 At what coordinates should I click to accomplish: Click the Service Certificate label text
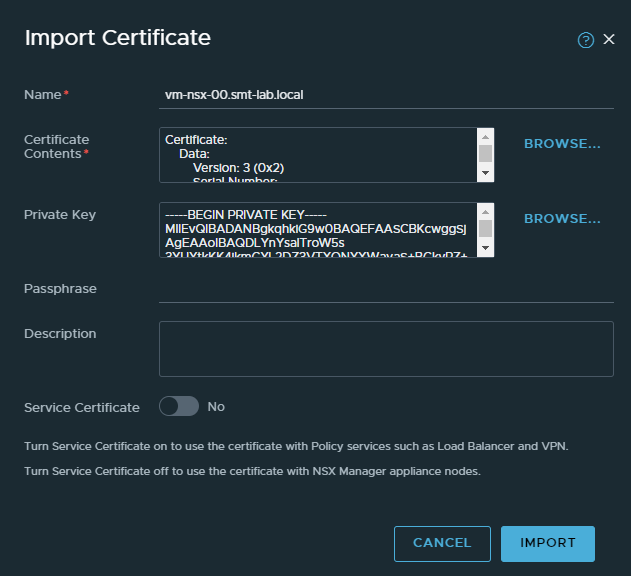[x=82, y=407]
